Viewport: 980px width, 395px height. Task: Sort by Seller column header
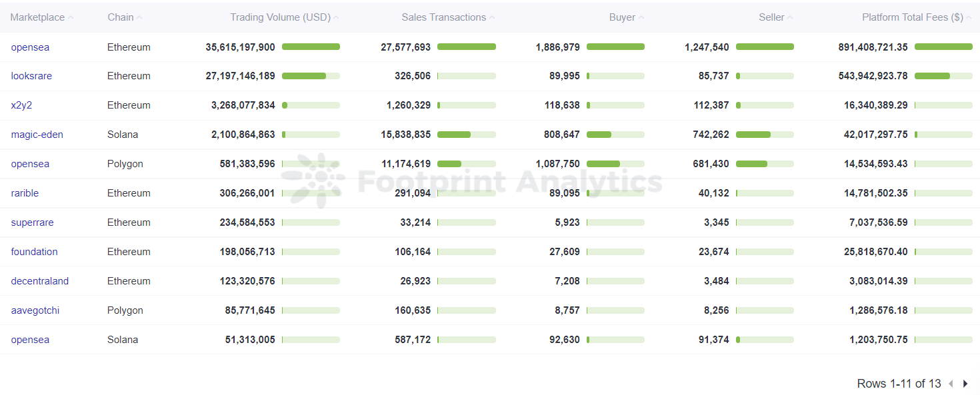tap(776, 17)
